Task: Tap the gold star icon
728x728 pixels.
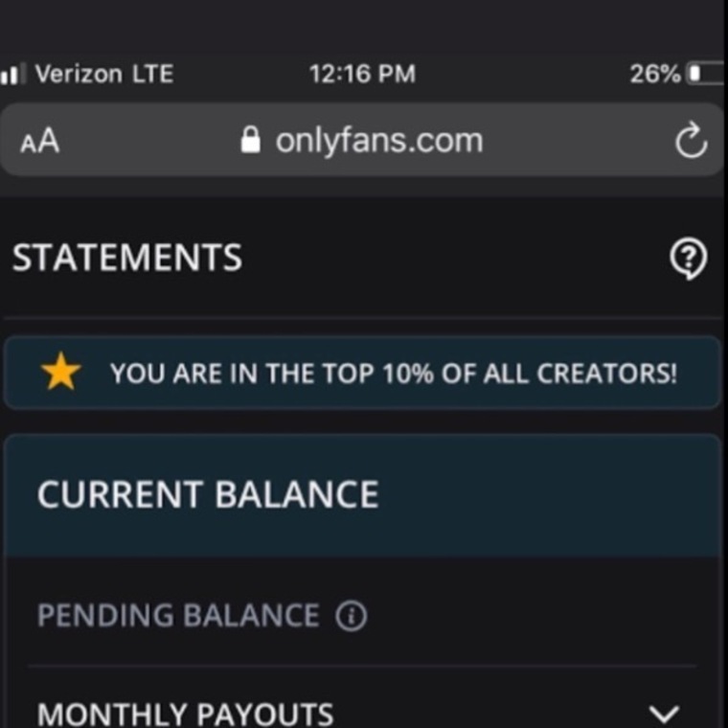Action: 61,373
